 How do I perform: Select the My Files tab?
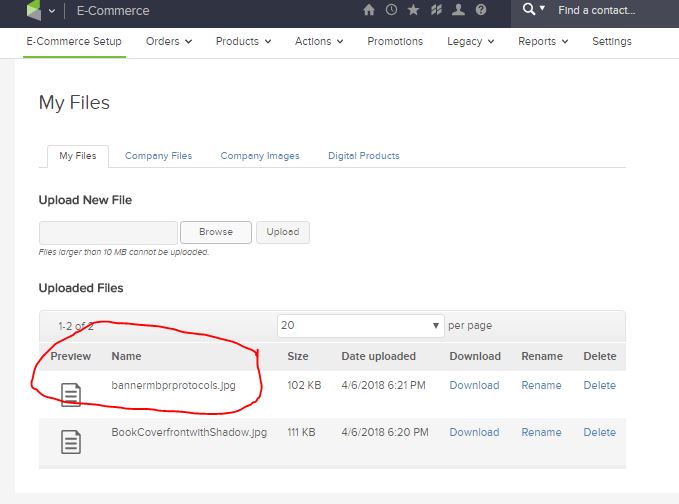pyautogui.click(x=78, y=156)
